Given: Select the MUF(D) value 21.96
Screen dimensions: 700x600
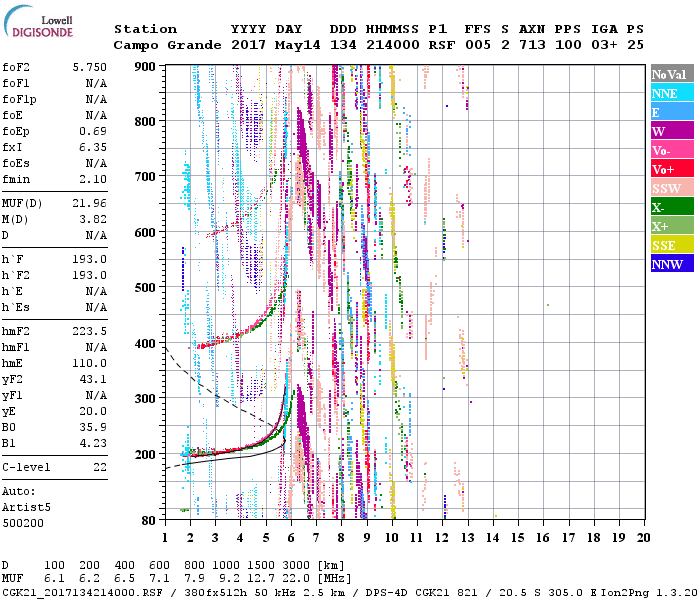Looking at the screenshot, I should [89, 204].
